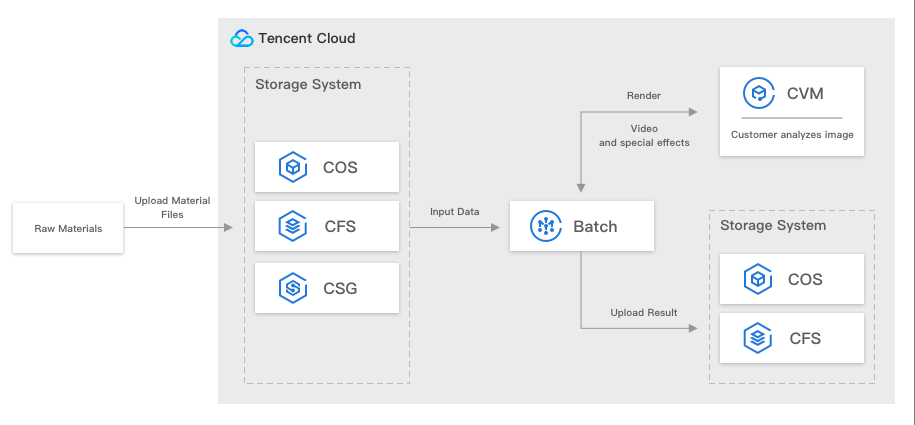Click the Storage System heading above the CSG group
915x425 pixels.
(x=308, y=84)
